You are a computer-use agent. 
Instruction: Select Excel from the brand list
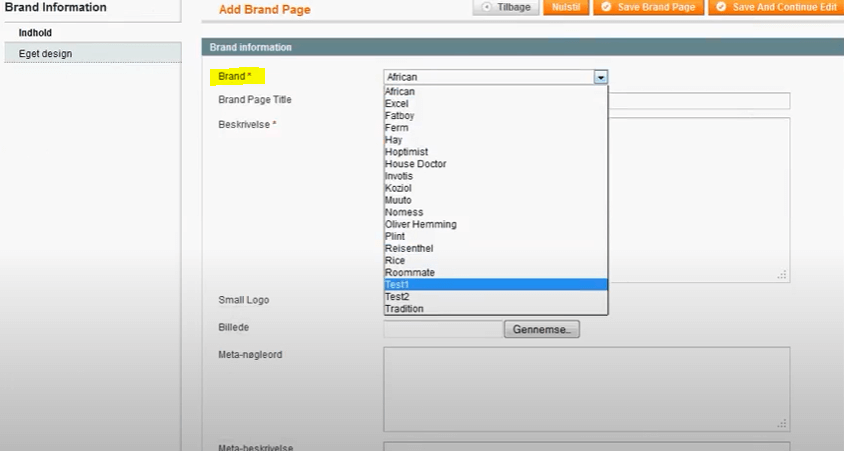[x=496, y=103]
